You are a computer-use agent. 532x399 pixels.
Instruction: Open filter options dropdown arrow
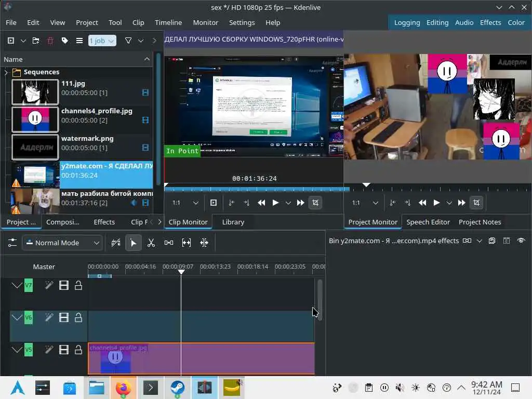pyautogui.click(x=141, y=41)
